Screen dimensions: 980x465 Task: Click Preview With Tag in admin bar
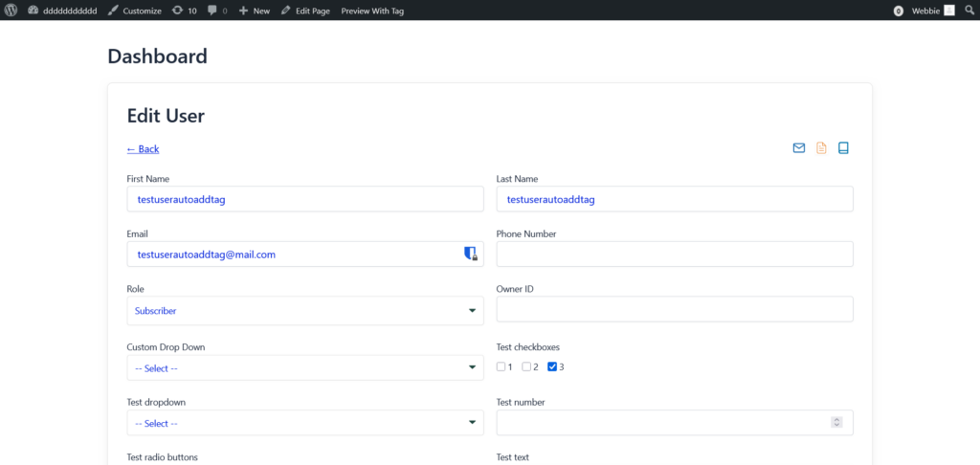pos(372,11)
